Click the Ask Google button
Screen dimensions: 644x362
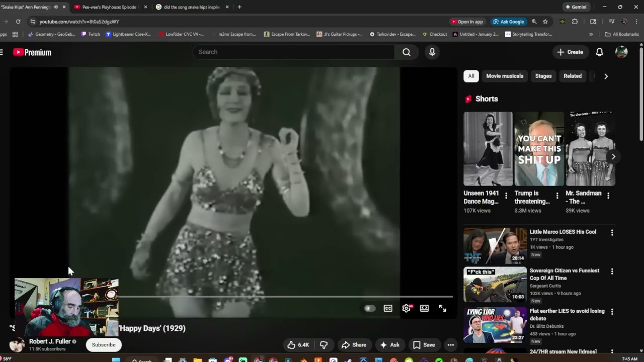click(x=509, y=22)
